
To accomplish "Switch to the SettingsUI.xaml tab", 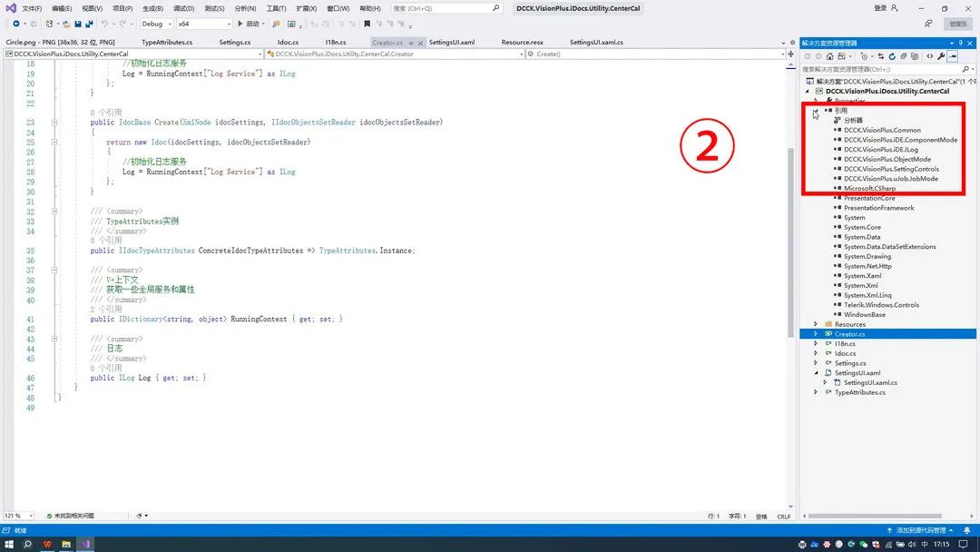I will tap(452, 42).
